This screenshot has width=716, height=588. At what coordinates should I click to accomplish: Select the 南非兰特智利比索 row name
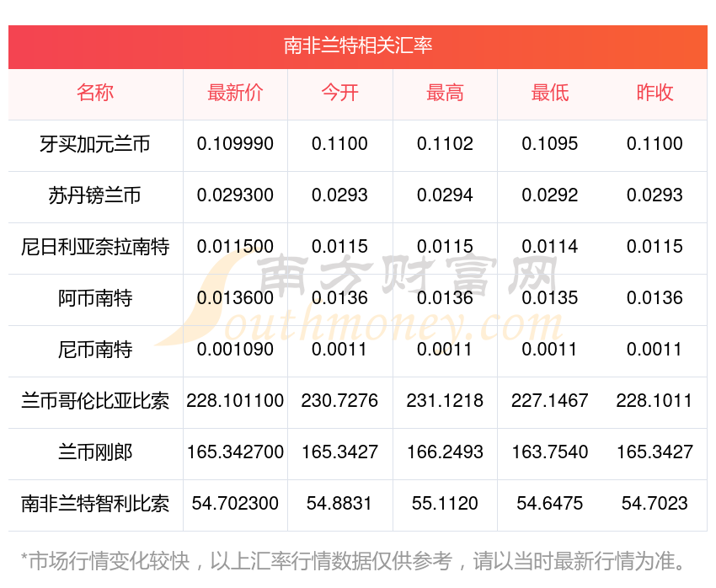tap(95, 504)
